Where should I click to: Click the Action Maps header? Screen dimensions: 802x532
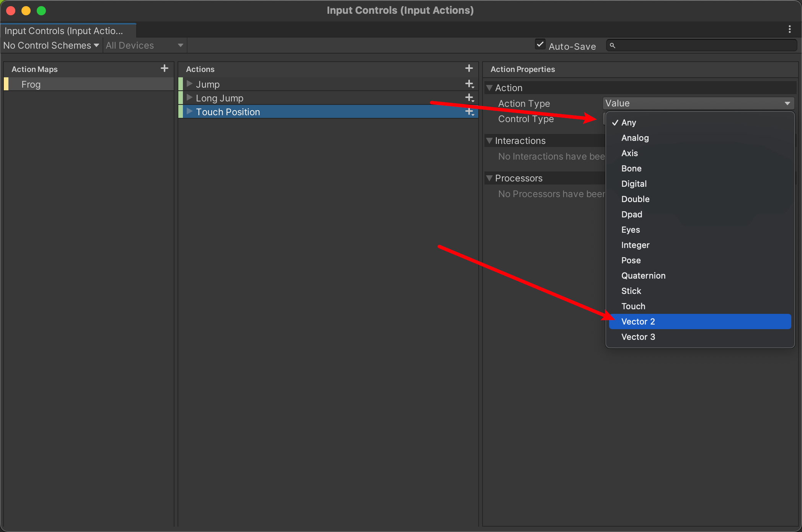[x=34, y=69]
